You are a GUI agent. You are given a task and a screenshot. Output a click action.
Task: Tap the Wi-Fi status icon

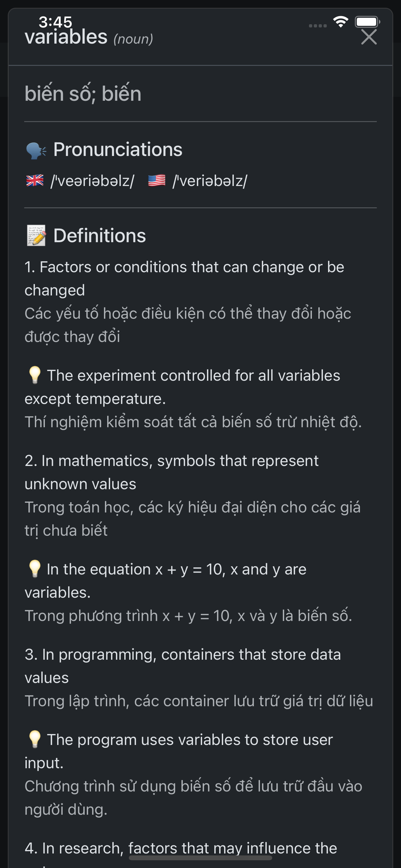(x=341, y=22)
